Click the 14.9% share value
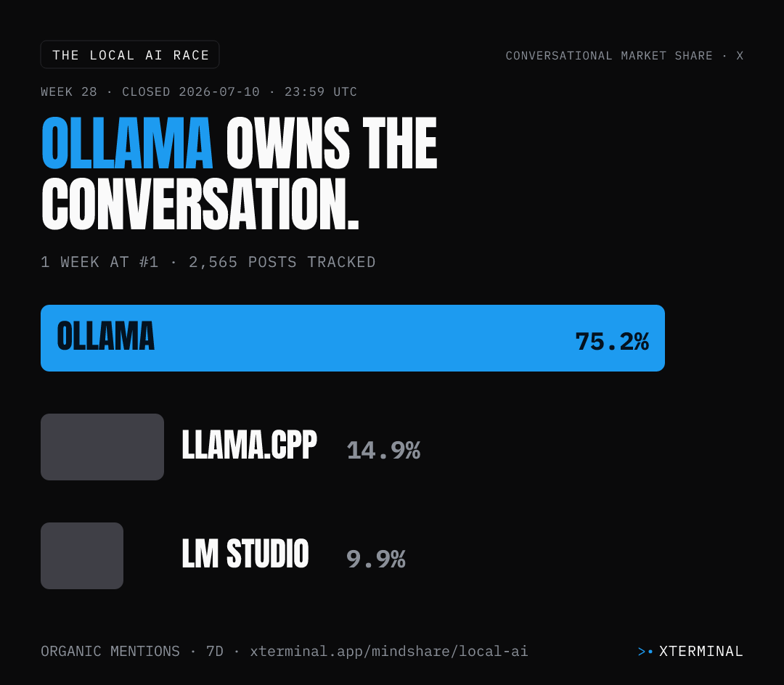Image resolution: width=784 pixels, height=685 pixels. (383, 450)
